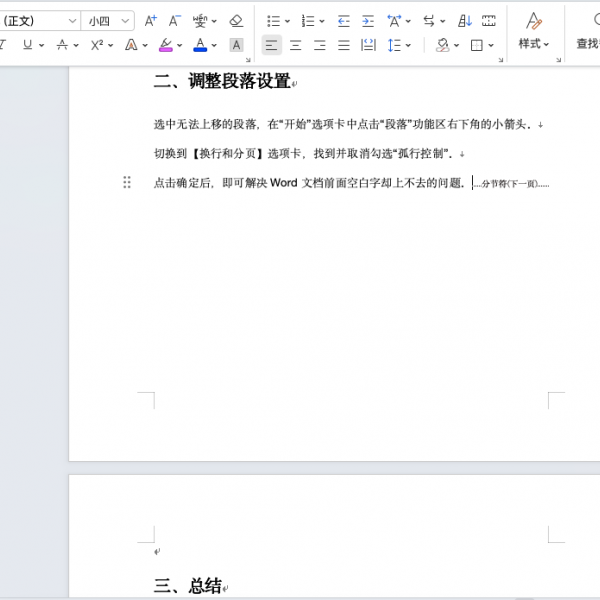The width and height of the screenshot is (600, 600).
Task: Click the sort text icon
Action: pyautogui.click(x=465, y=20)
